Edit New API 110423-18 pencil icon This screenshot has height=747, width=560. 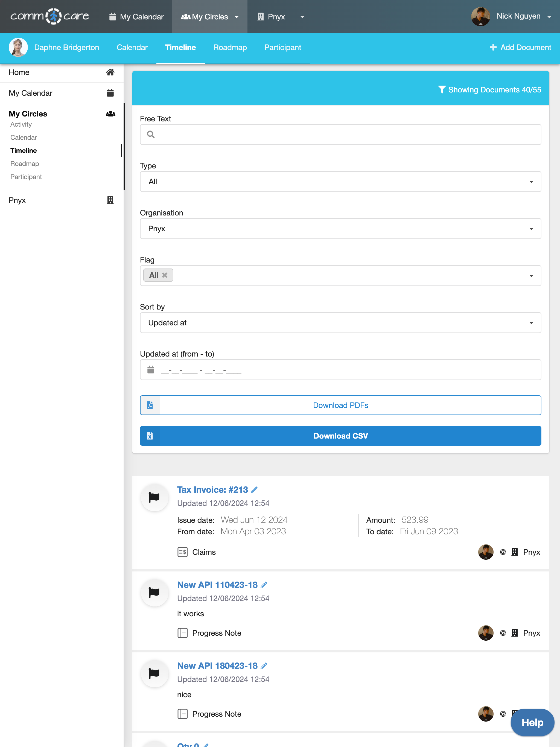coord(264,585)
